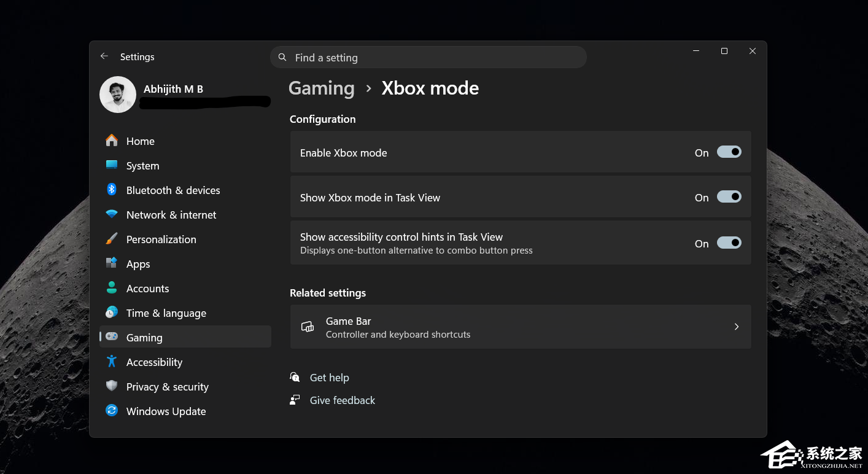Click user name Abhijith M B
The image size is (868, 474).
click(173, 89)
